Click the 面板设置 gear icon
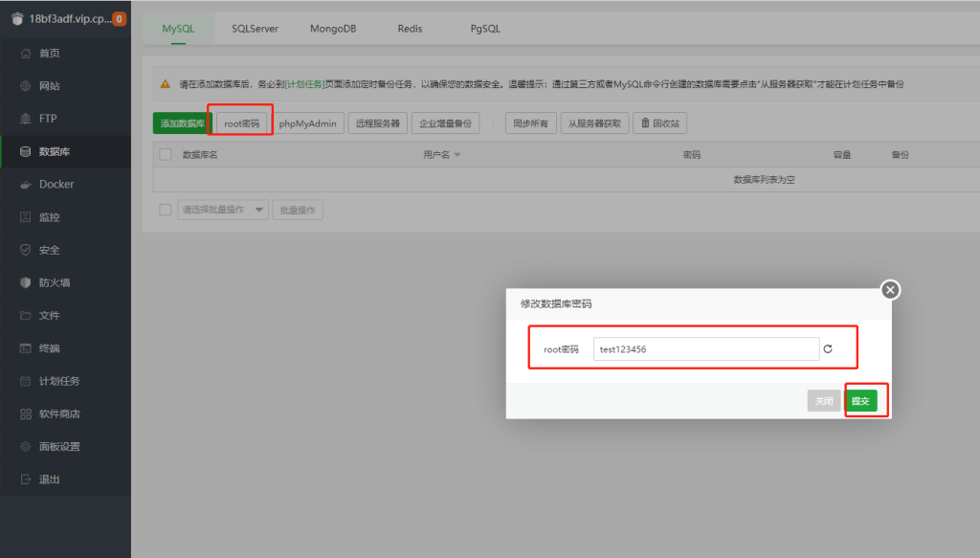Viewport: 980px width, 558px height. [x=26, y=447]
